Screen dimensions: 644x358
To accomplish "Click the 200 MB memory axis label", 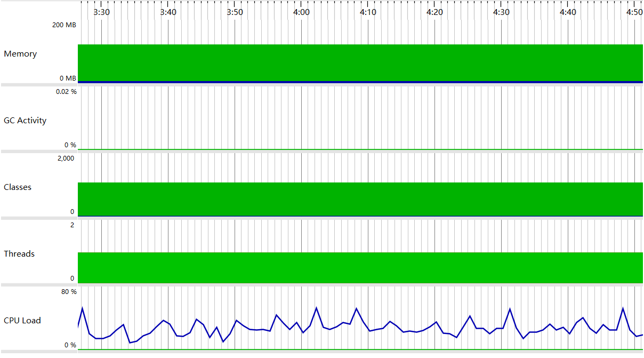I will point(65,25).
